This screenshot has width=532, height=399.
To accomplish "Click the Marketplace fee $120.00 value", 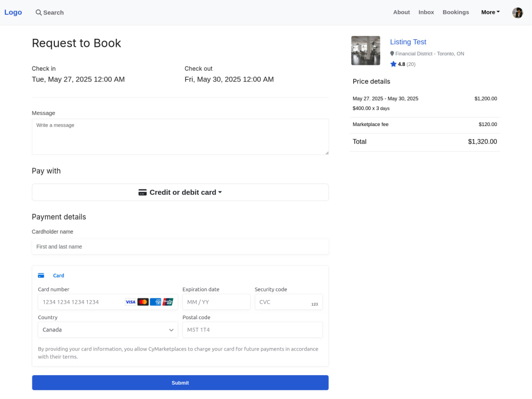I will (x=487, y=124).
